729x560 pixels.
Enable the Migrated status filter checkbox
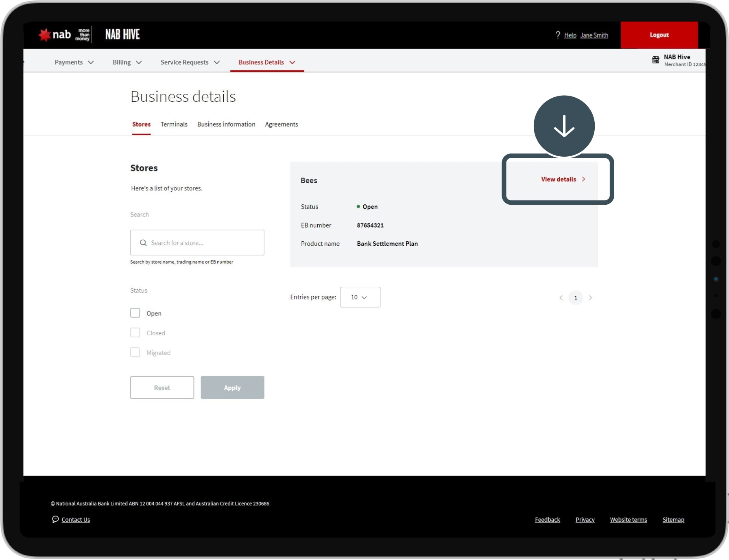[x=135, y=352]
